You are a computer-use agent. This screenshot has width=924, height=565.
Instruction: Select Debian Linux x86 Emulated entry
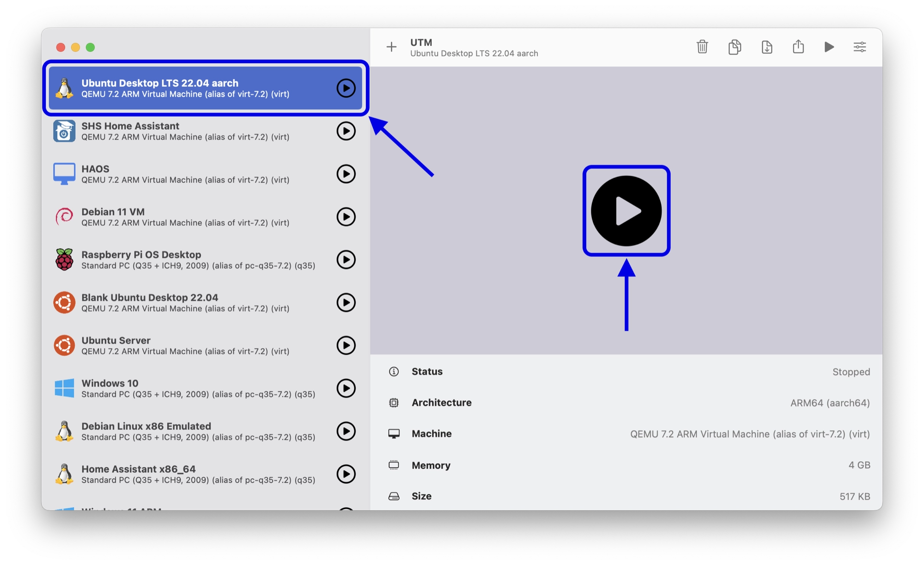point(206,431)
